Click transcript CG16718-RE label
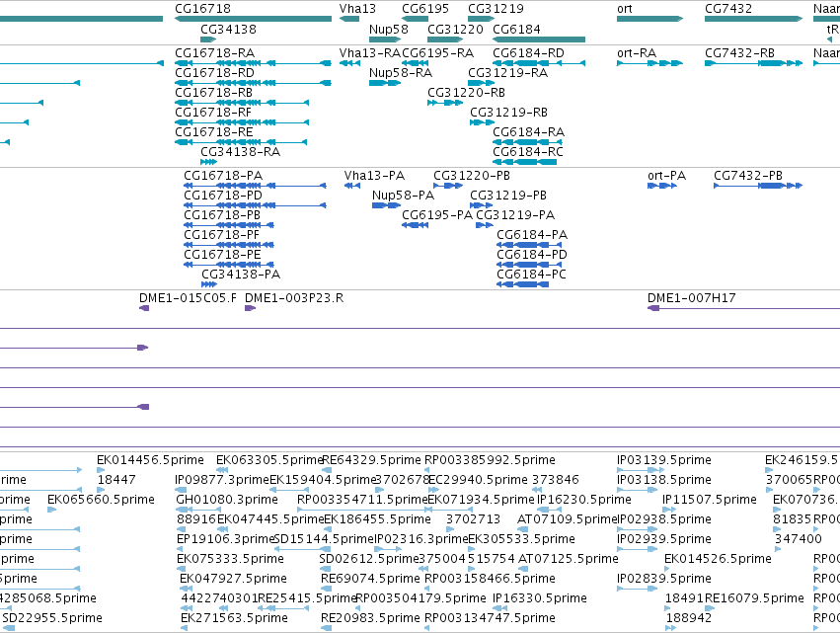 point(214,132)
